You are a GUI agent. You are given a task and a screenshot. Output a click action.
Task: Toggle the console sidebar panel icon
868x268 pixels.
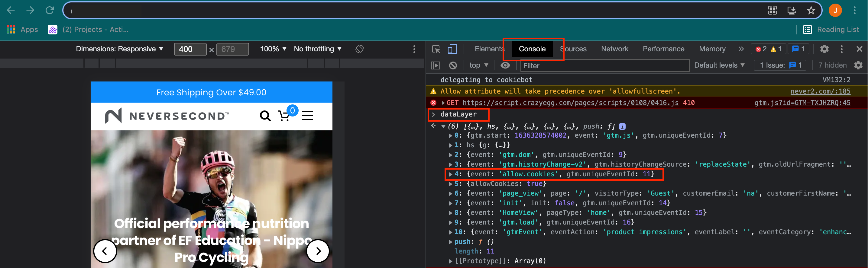[x=435, y=65]
